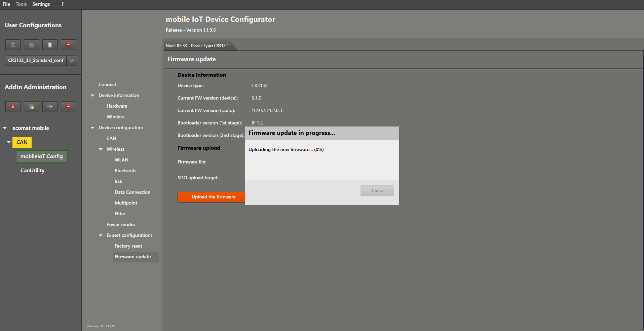The image size is (644, 331).
Task: Click the add AddIn folder icon with green plus
Action: 31,107
